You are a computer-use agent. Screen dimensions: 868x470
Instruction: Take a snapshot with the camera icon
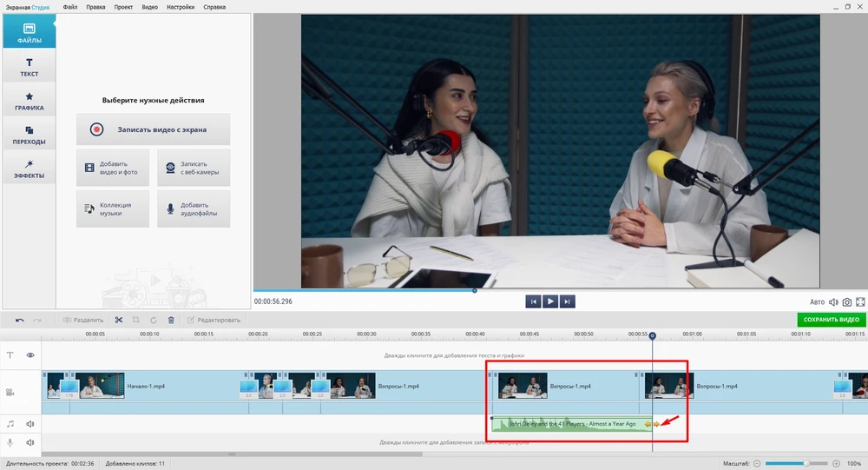[x=846, y=302]
